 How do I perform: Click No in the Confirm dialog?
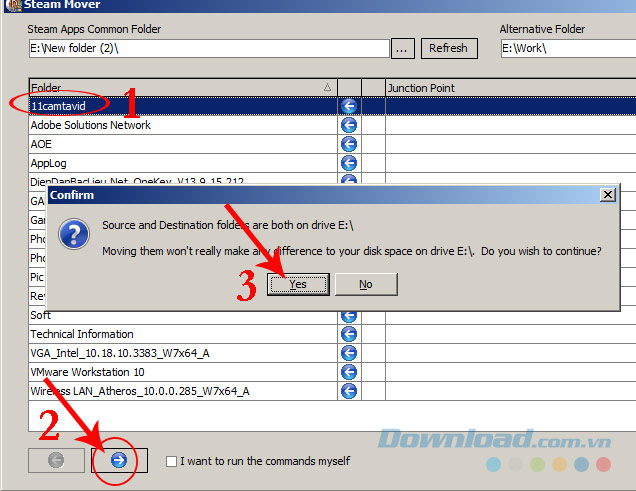(366, 284)
